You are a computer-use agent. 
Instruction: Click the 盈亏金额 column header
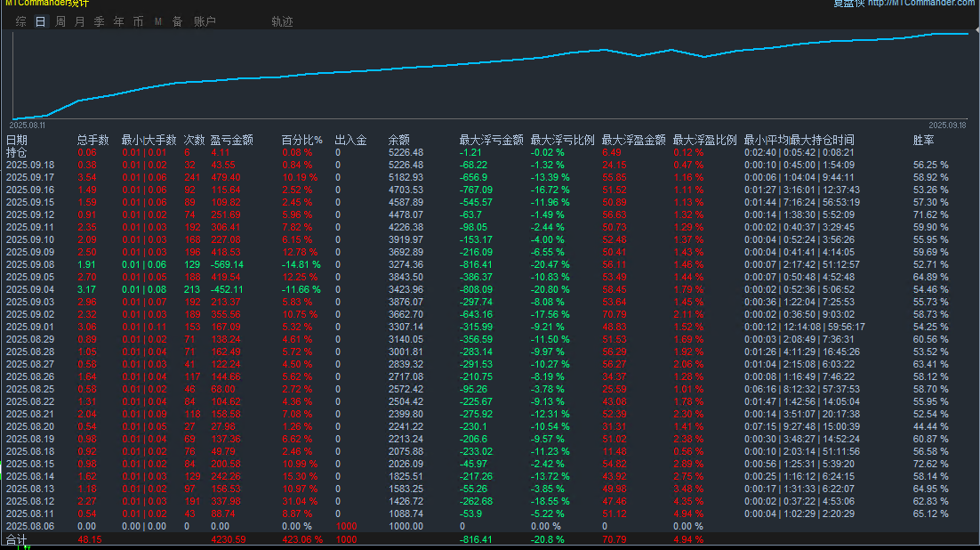pyautogui.click(x=231, y=140)
